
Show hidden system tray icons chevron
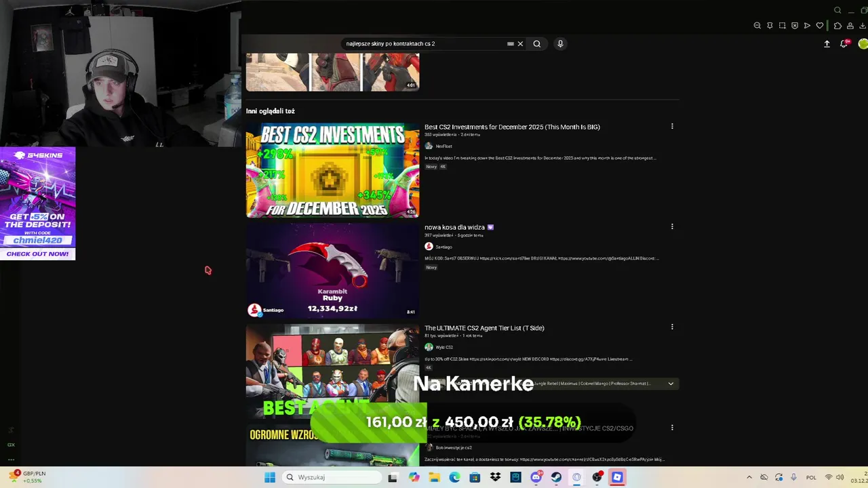[x=749, y=477]
